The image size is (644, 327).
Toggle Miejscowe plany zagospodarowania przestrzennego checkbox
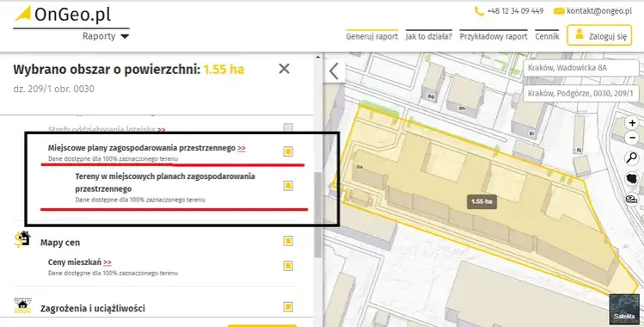tap(288, 151)
